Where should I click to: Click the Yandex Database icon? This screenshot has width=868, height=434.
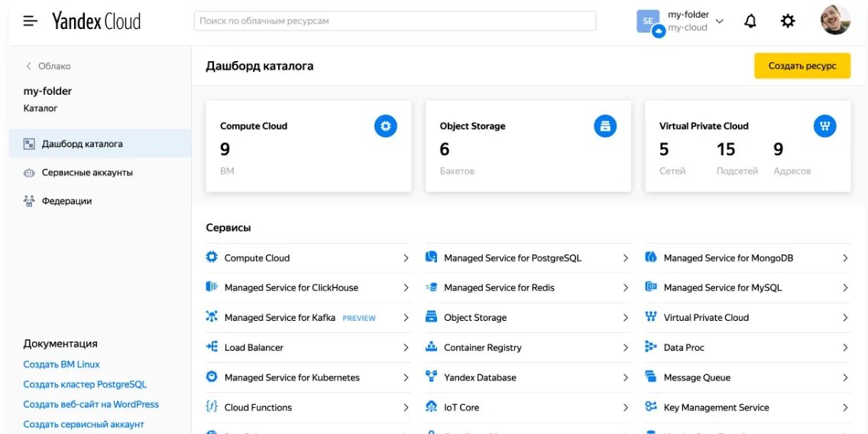(431, 377)
